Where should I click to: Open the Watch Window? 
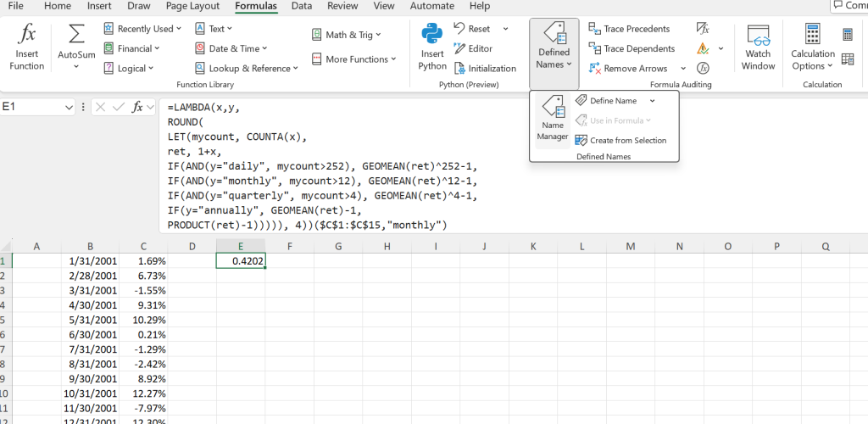pos(758,47)
